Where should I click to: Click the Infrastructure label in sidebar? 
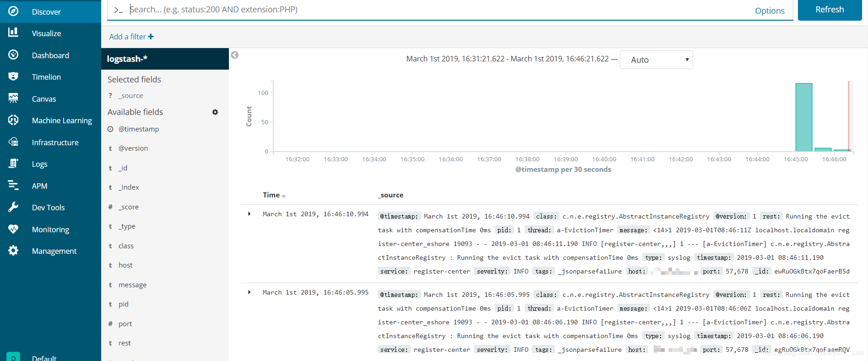[55, 142]
